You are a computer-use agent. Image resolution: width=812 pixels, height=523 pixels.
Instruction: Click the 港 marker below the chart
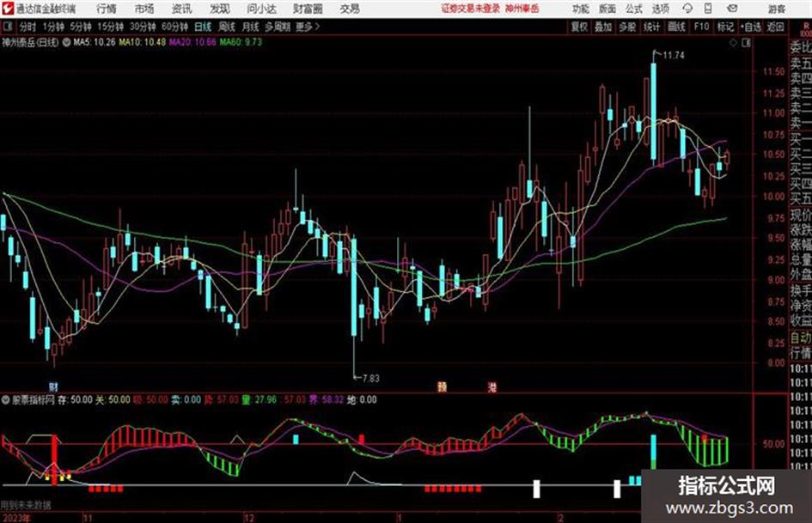(x=492, y=386)
